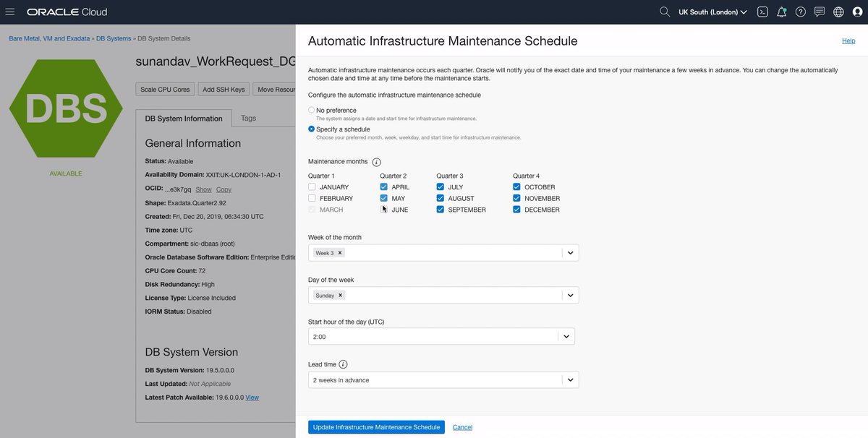This screenshot has height=438, width=868.
Task: Click the Oracle Cloud logo
Action: click(67, 12)
